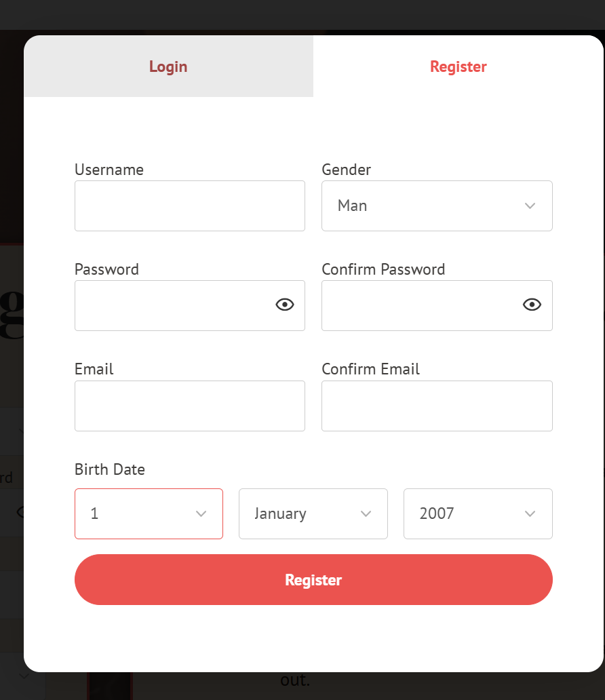The image size is (605, 700).
Task: Click the Birth Date label text
Action: [110, 469]
